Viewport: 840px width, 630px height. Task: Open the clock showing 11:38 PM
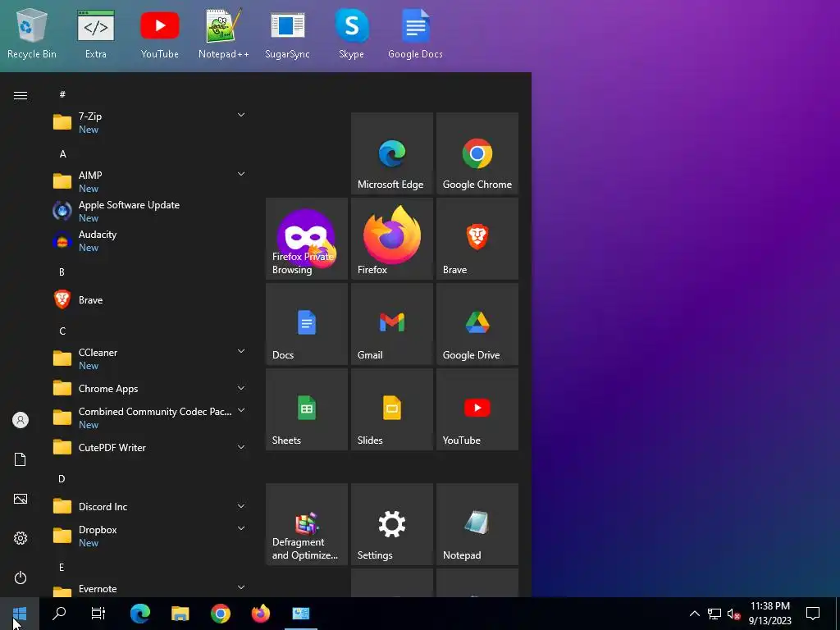click(x=769, y=614)
